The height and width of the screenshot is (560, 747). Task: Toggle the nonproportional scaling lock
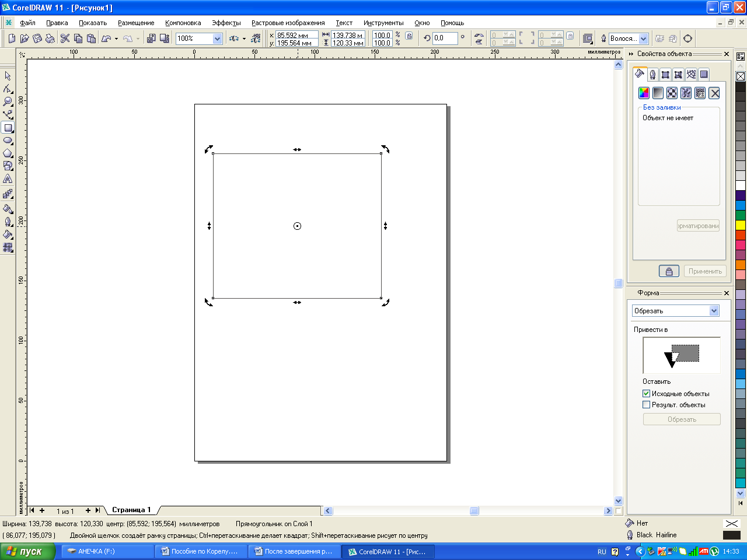409,36
